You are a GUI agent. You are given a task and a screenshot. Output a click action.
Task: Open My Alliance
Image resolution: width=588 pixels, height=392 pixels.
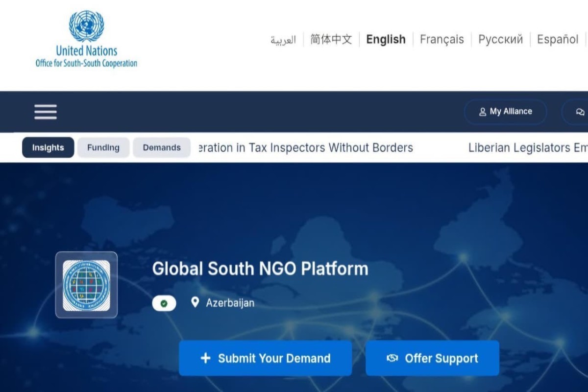coord(505,112)
